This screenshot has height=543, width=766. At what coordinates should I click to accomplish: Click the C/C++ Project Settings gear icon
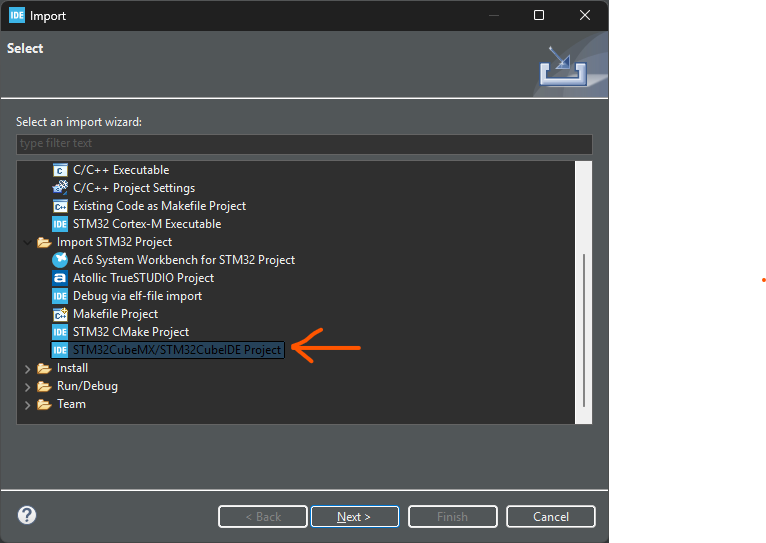coord(60,188)
